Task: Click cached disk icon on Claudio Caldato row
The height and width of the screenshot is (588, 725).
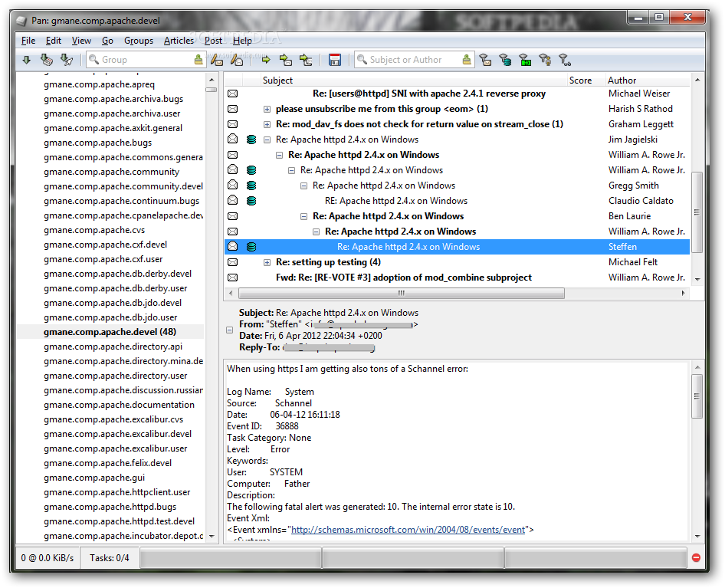Action: 251,201
